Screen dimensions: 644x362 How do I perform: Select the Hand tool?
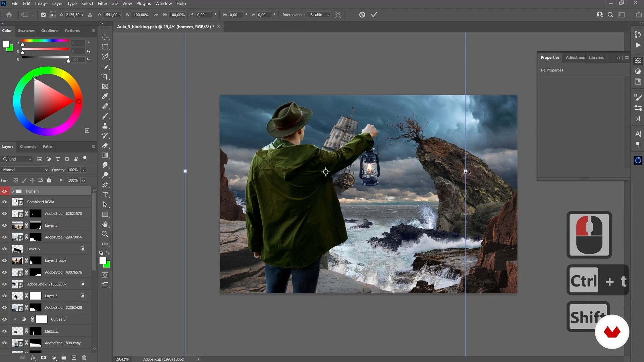(x=105, y=224)
